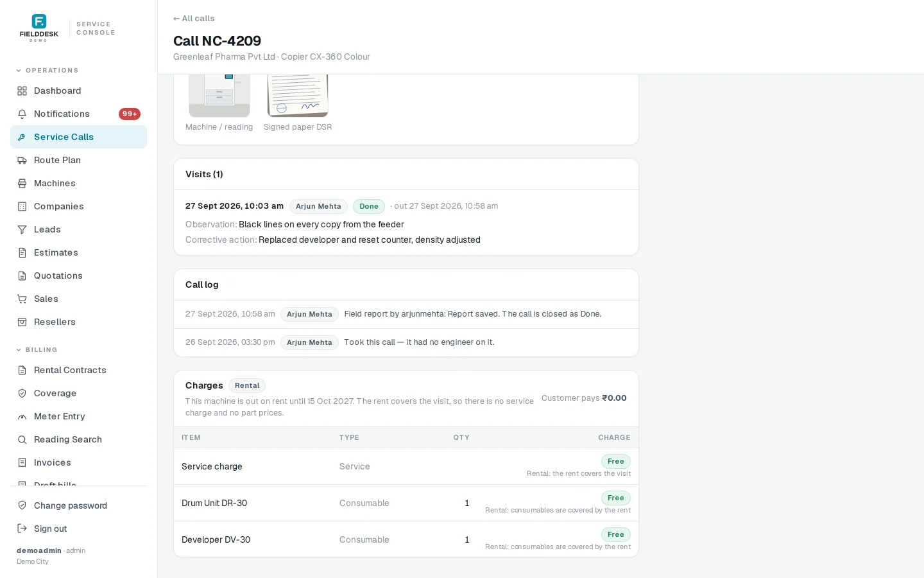Click the Rental tag beside Charges
The image size is (924, 578).
[x=247, y=385]
